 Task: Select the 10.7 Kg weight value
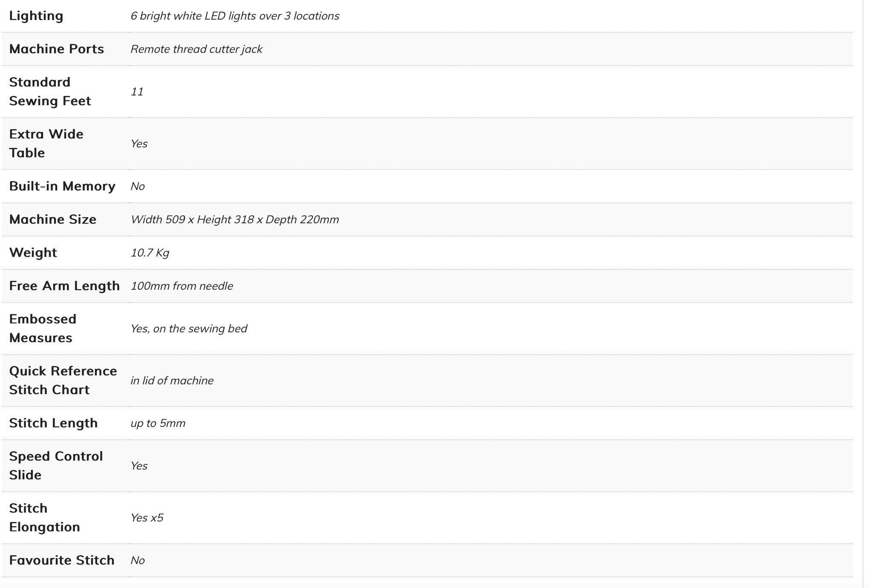click(150, 253)
